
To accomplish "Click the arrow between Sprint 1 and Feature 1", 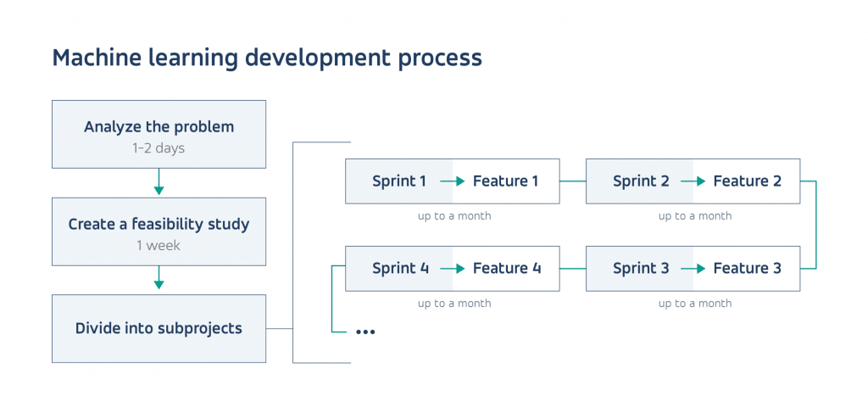I will (453, 181).
